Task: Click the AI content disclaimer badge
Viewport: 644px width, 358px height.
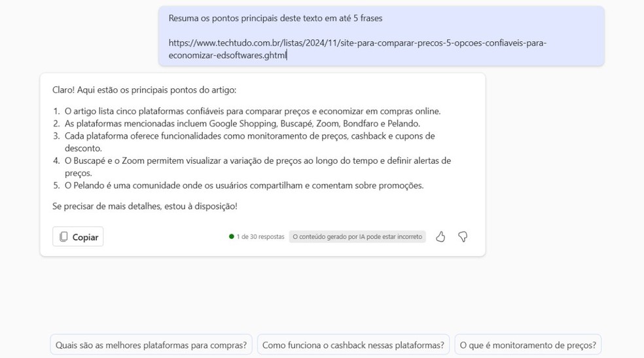Action: click(357, 237)
